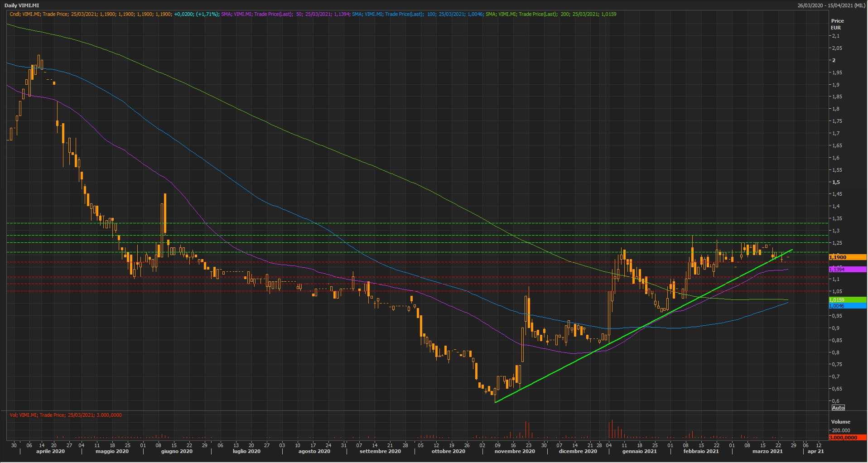Click the Volume axis header
Image resolution: width=868 pixels, height=463 pixels.
[x=840, y=422]
